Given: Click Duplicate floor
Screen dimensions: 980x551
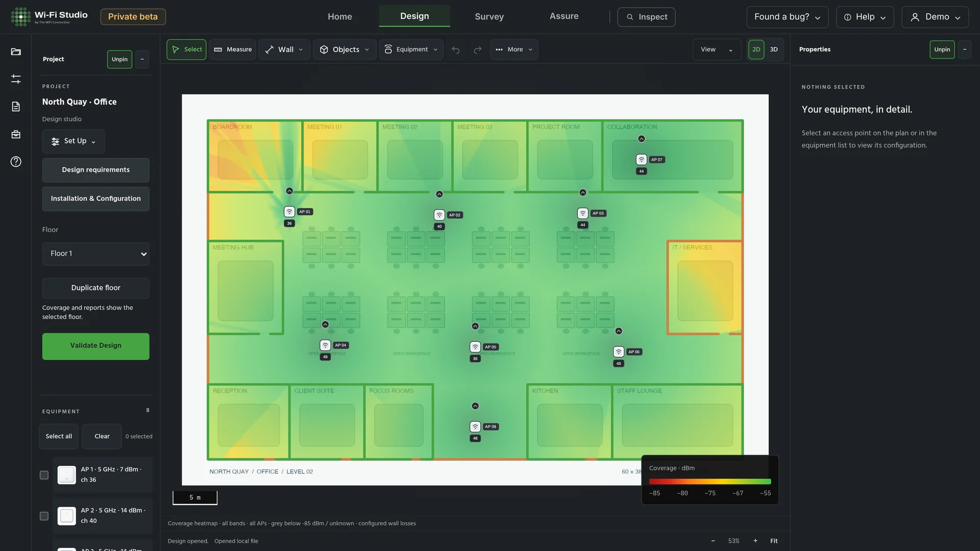Looking at the screenshot, I should (x=96, y=288).
